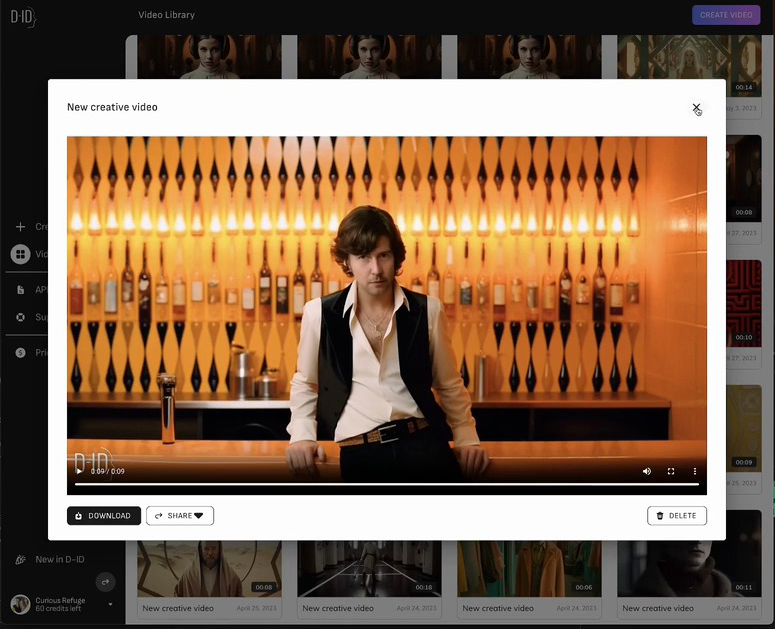
Task: Click 'New creative video' label dated April 25, 2023
Action: coord(178,608)
